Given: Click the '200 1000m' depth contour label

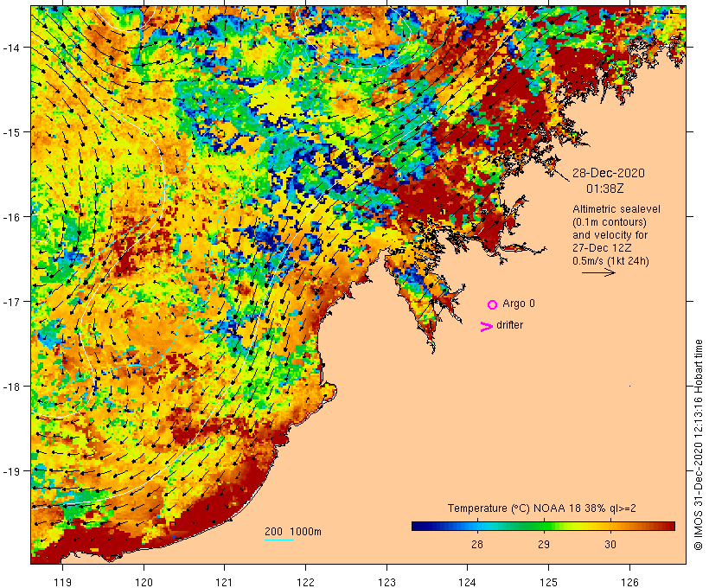Looking at the screenshot, I should pyautogui.click(x=293, y=532).
